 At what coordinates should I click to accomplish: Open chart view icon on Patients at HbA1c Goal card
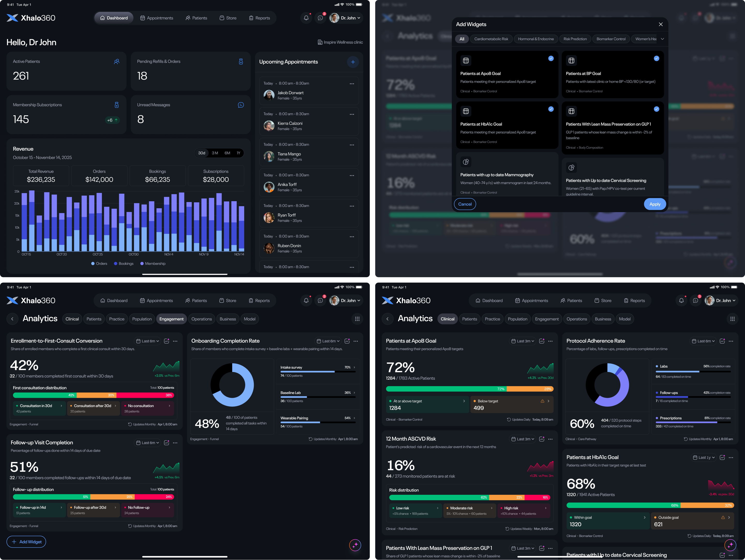722,458
